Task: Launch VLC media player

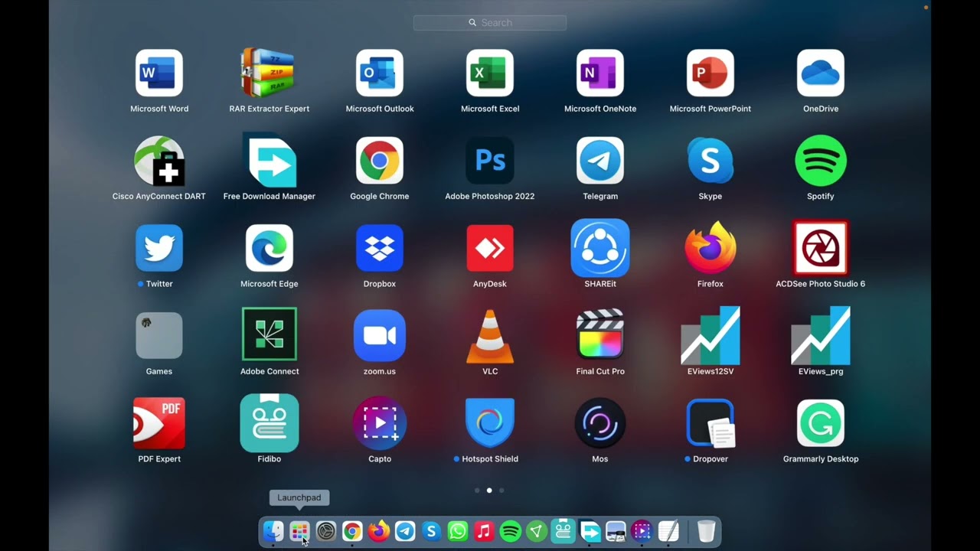Action: pos(490,335)
